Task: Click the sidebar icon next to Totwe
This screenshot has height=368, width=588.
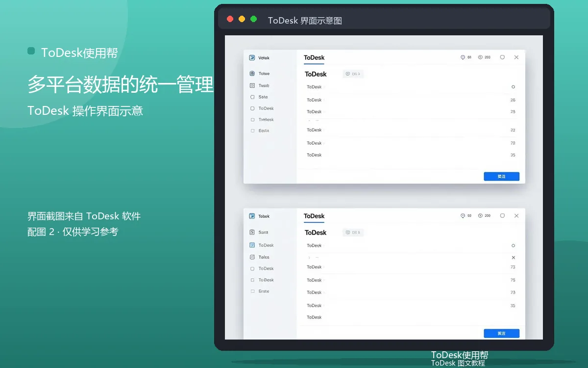Action: pyautogui.click(x=252, y=74)
